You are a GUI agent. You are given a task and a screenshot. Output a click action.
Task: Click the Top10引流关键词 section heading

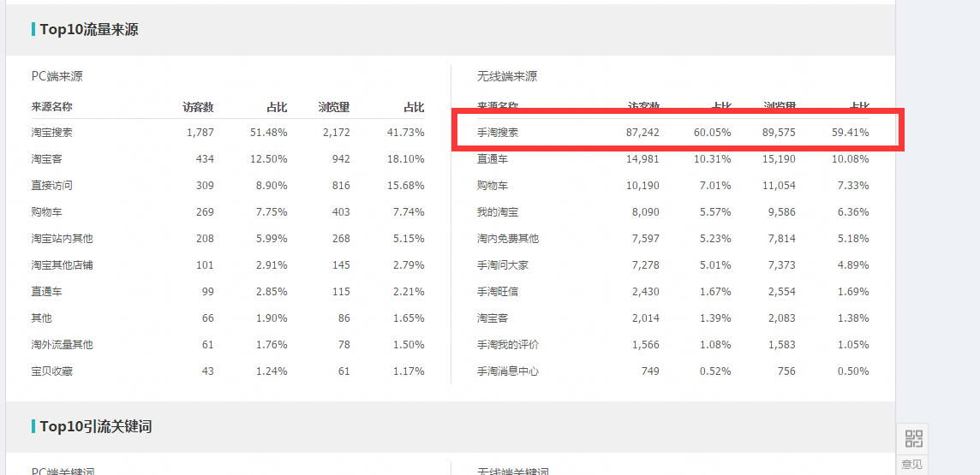point(95,426)
